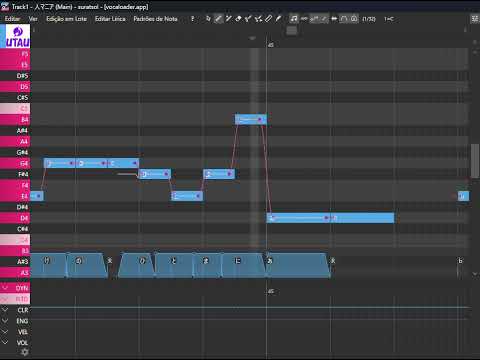Select the cursor selection tool

(208, 19)
